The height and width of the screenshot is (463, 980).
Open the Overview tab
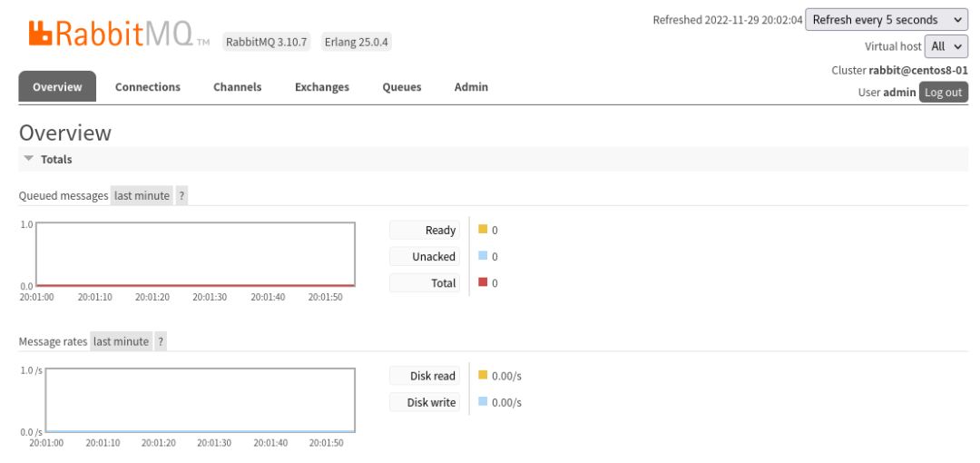coord(57,87)
